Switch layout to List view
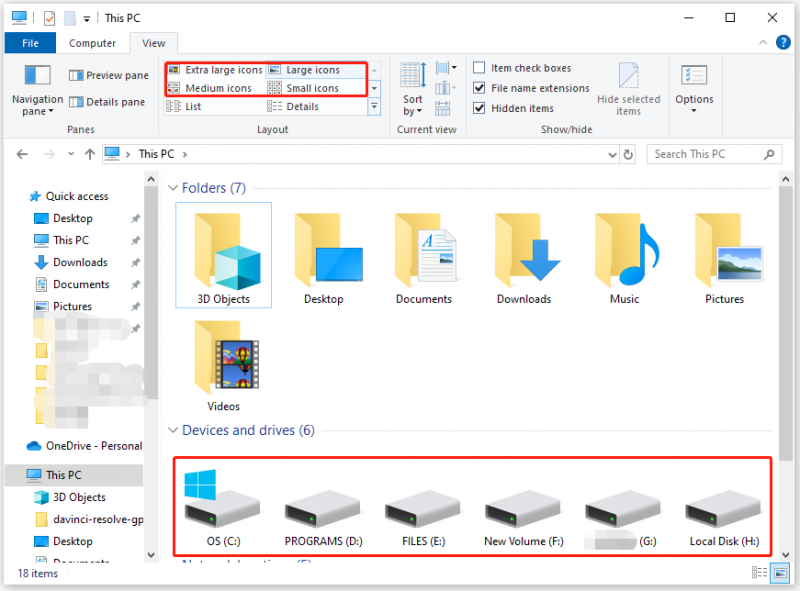Image resolution: width=800 pixels, height=591 pixels. pos(184,107)
